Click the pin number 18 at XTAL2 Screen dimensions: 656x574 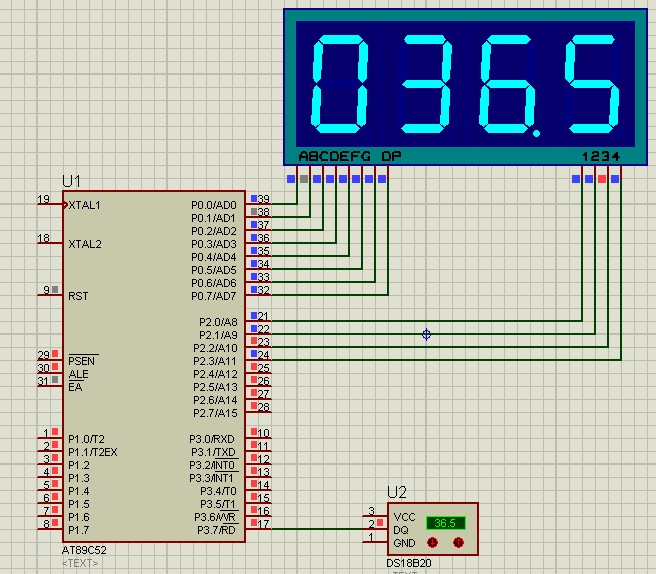[44, 238]
